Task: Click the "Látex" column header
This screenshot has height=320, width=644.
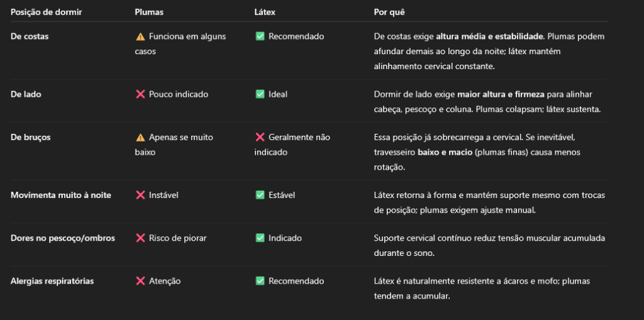Action: [x=265, y=12]
